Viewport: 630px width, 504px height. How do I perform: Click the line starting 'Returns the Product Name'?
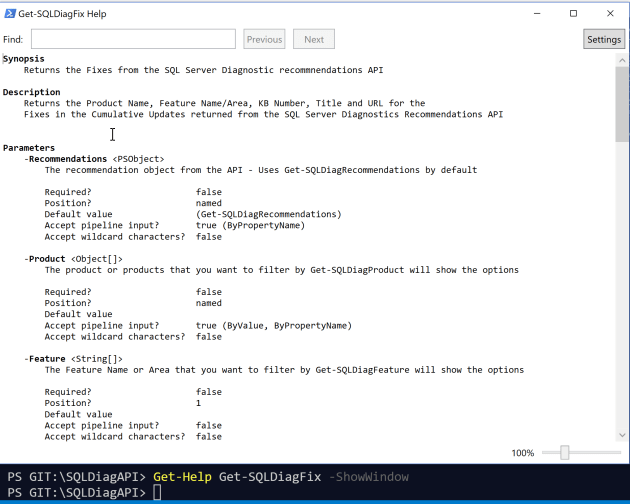pos(224,103)
